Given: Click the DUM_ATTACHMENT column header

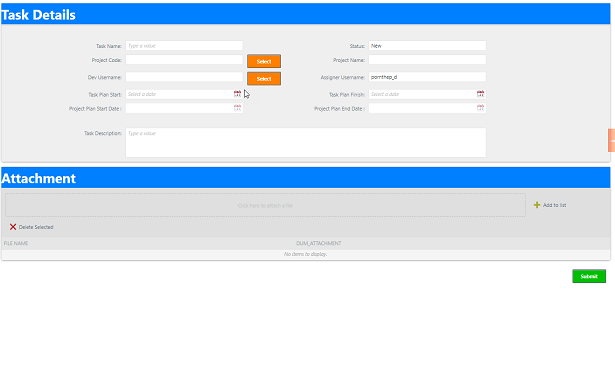Looking at the screenshot, I should tap(318, 243).
